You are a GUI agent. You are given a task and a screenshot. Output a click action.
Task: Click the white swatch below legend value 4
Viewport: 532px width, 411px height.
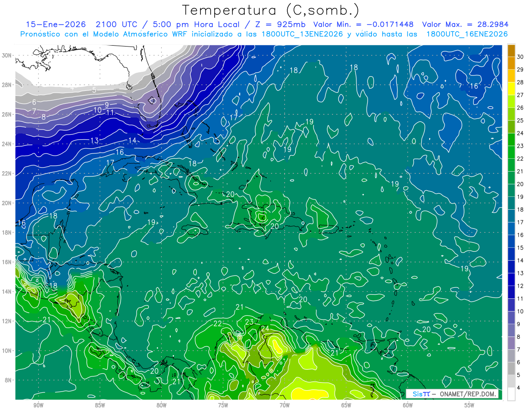pos(511,394)
